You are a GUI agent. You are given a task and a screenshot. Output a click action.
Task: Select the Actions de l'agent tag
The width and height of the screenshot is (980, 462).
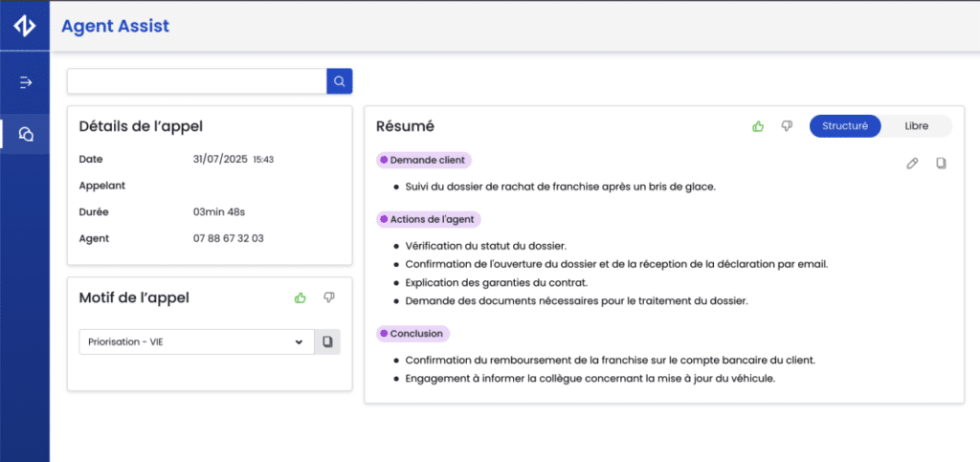pyautogui.click(x=429, y=219)
